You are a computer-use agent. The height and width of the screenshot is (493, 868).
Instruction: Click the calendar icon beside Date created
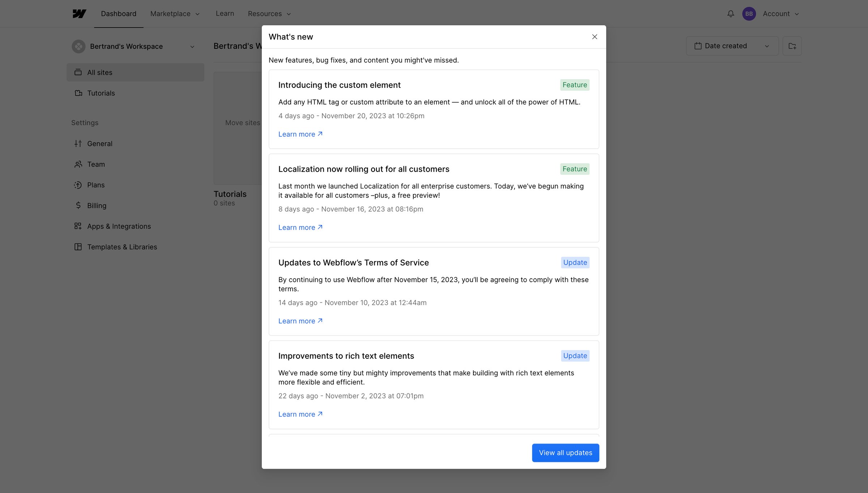pos(698,46)
